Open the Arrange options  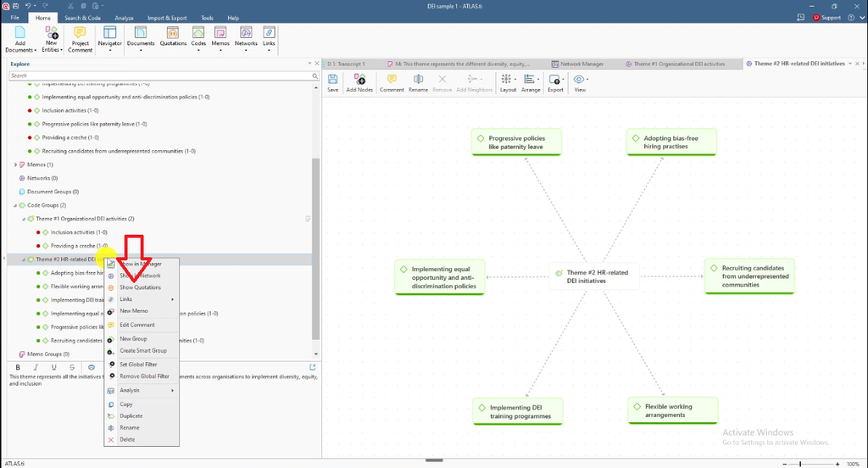531,83
